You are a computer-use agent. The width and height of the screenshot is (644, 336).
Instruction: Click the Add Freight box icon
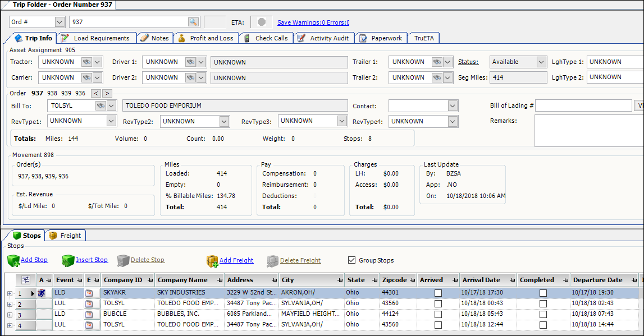(212, 261)
